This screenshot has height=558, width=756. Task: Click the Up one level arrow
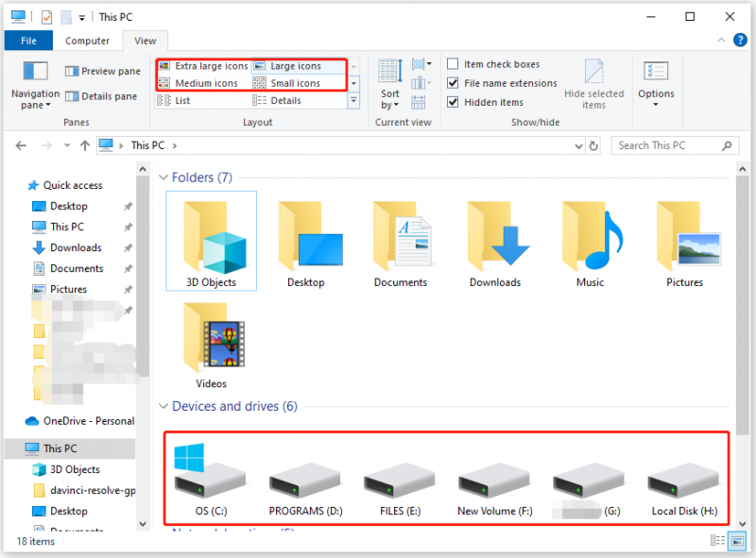coord(85,145)
